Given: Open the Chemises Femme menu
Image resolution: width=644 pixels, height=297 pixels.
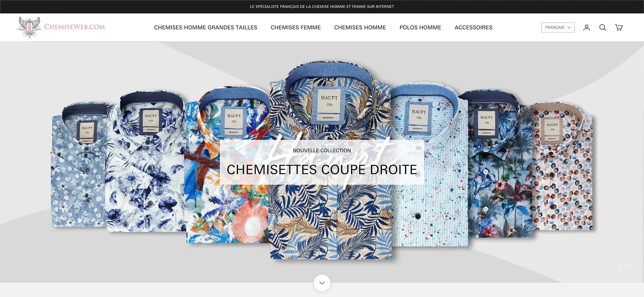Looking at the screenshot, I should click(x=296, y=27).
